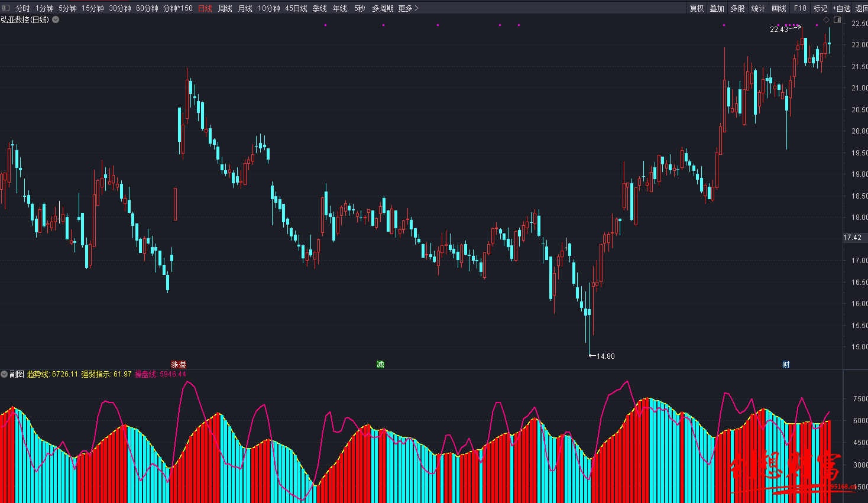Click the 复权 button
The width and height of the screenshot is (868, 503).
pos(697,8)
